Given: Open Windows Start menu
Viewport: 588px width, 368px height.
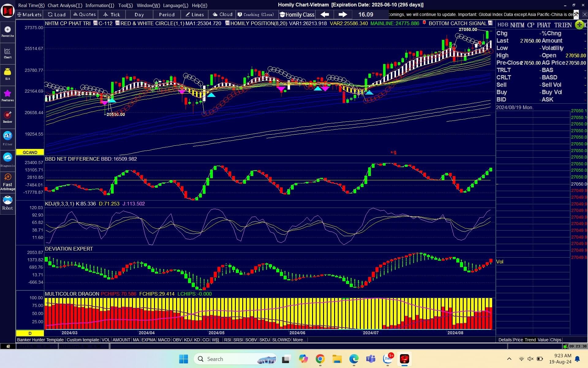Looking at the screenshot, I should (x=183, y=359).
